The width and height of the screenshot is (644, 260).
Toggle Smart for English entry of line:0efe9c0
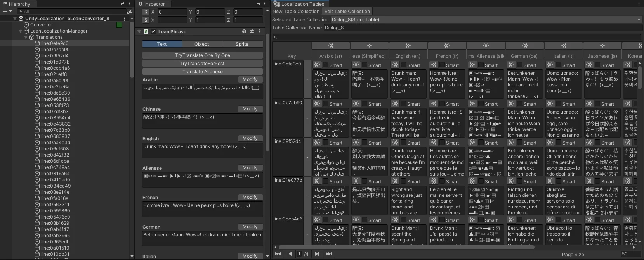click(x=403, y=65)
